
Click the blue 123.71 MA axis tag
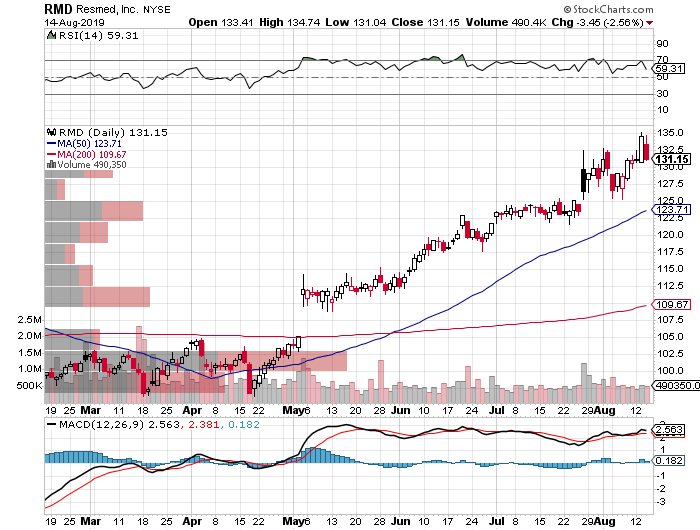tap(671, 209)
